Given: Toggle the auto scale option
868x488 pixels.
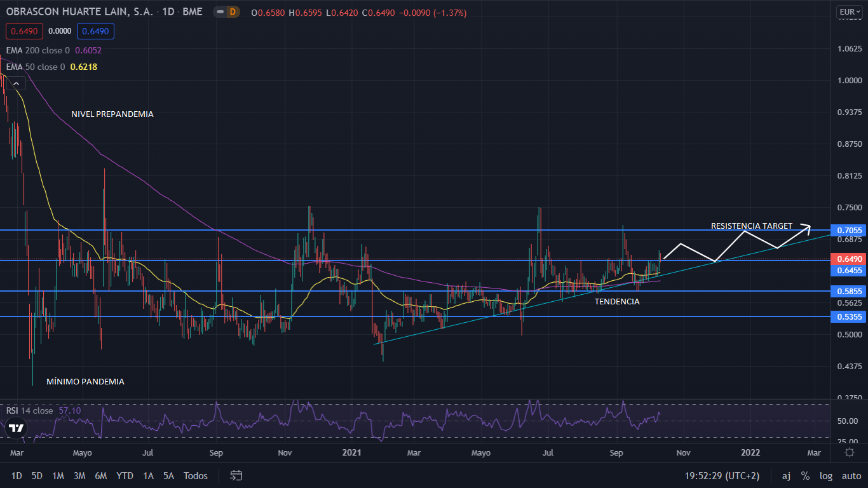Looking at the screenshot, I should 851,475.
